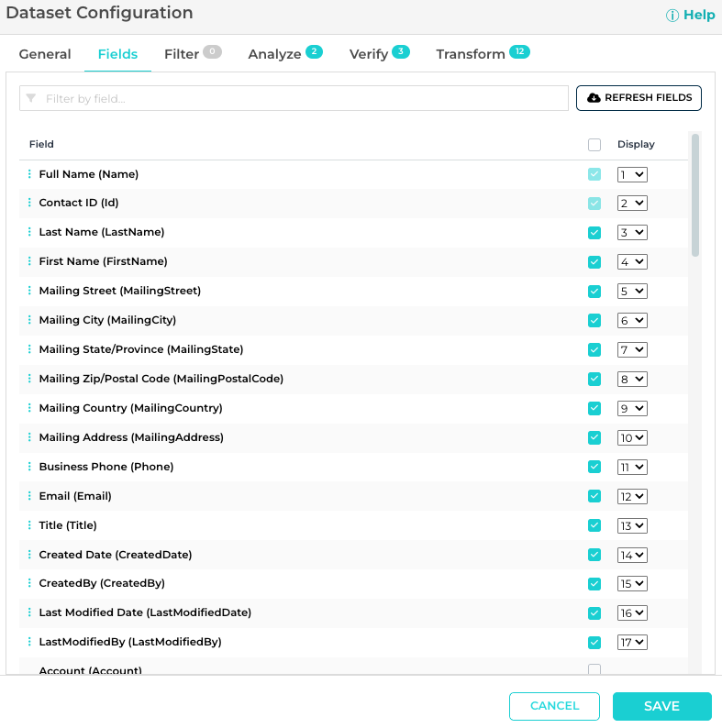
Task: Click the drag handle for Mailing City row
Action: pos(29,319)
